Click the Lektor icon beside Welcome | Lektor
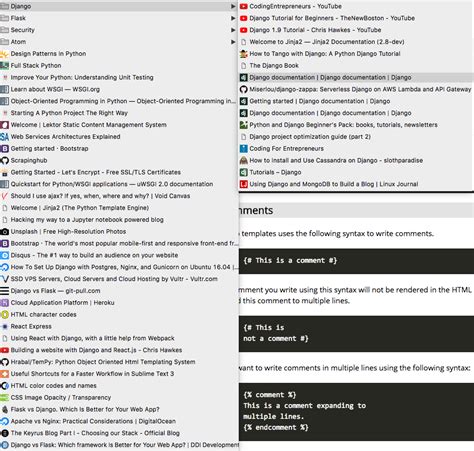474x451 pixels. [4, 125]
